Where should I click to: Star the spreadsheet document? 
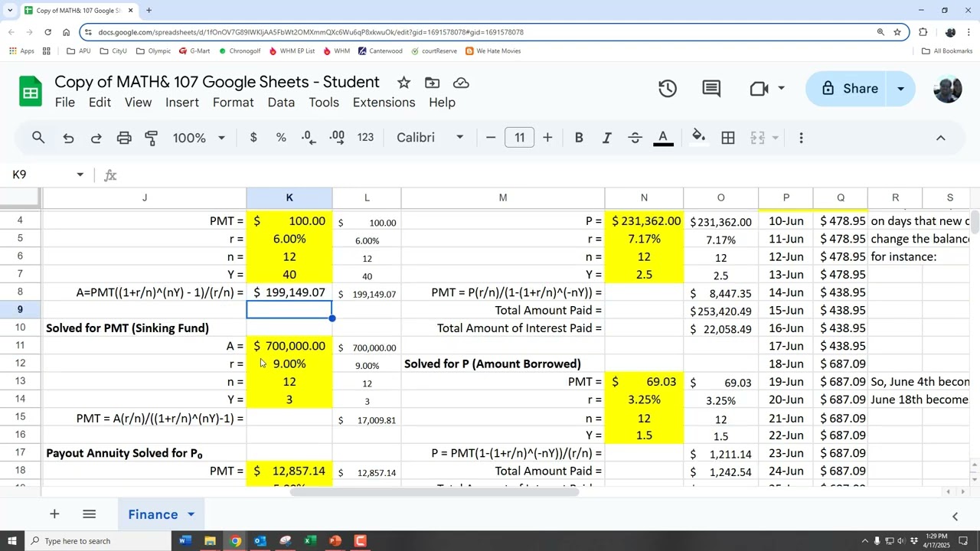(403, 83)
